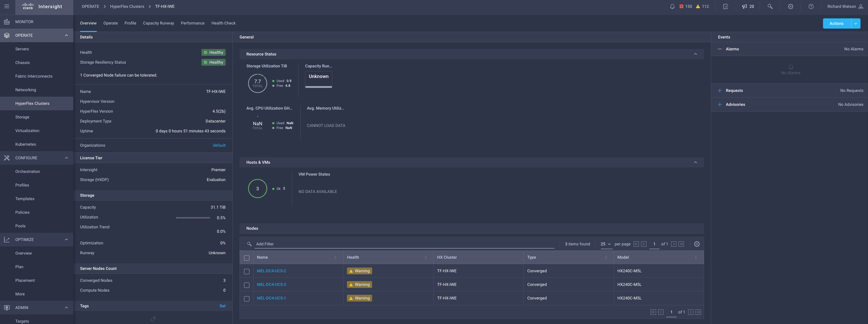Switch to the Capacity Runway tab

pos(158,23)
